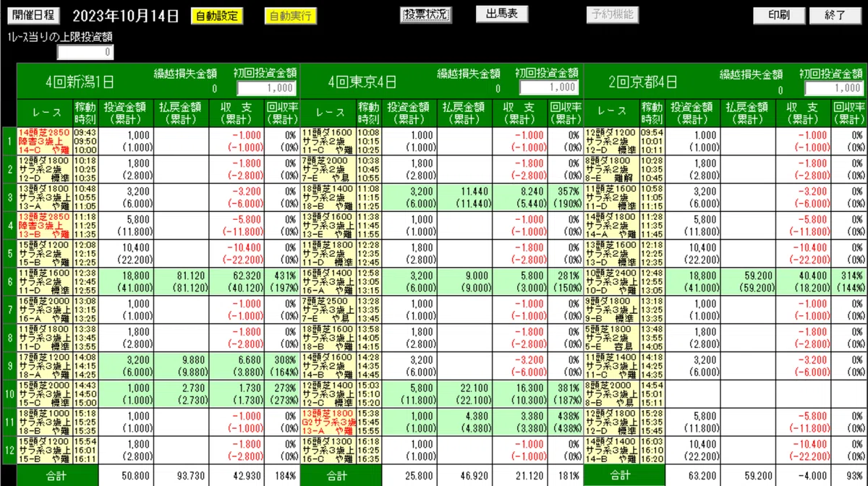This screenshot has height=486, width=868.
Task: Edit 初回投資金額 field for 2回京都4日
Action: (x=835, y=88)
